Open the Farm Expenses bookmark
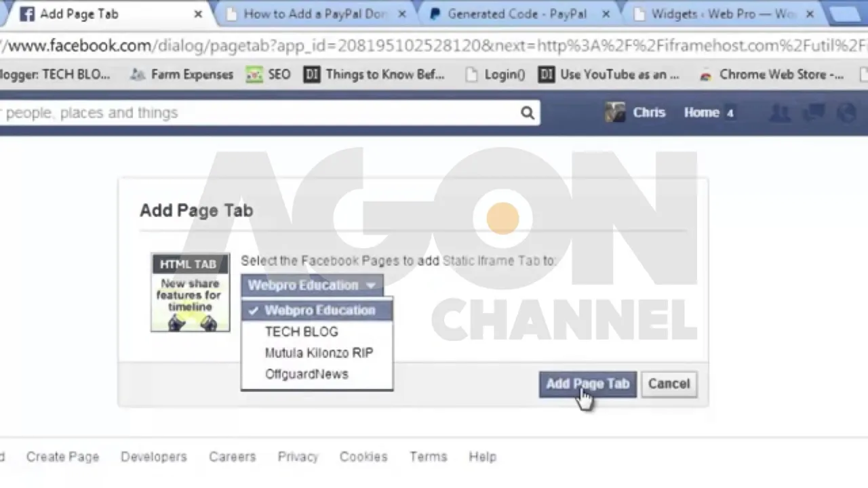This screenshot has height=488, width=868. [182, 75]
